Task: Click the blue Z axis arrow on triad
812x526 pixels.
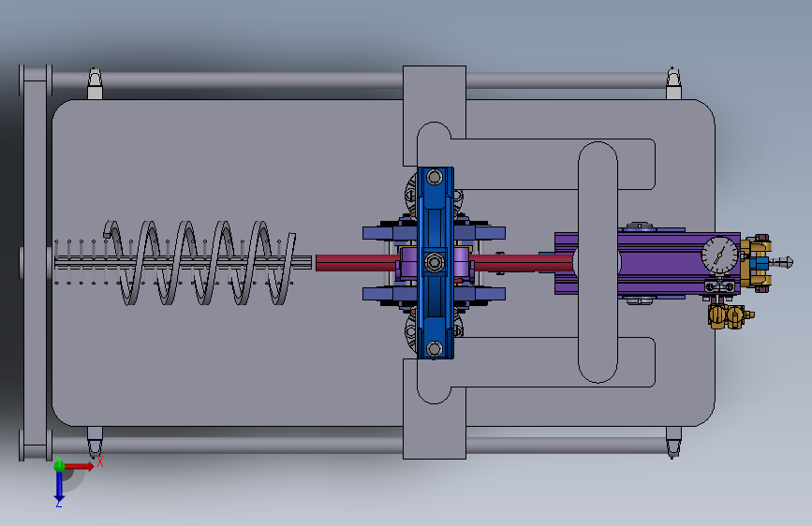Action: click(x=59, y=487)
